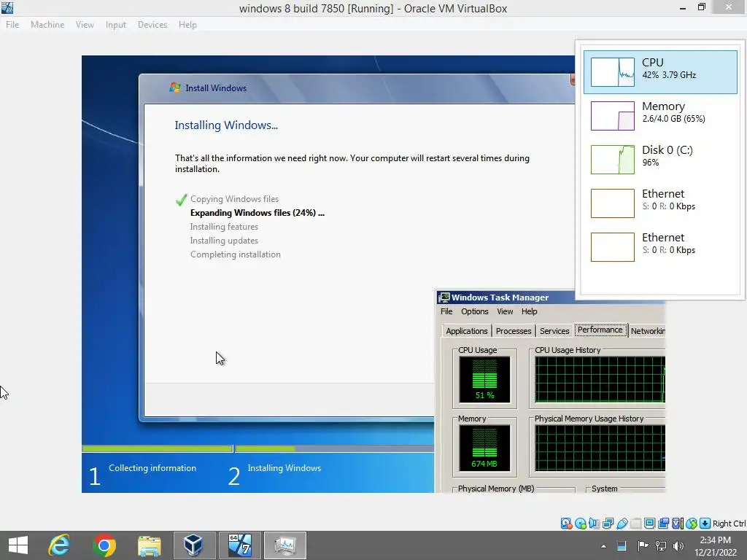Launch Internet Explorer from the taskbar

click(59, 545)
